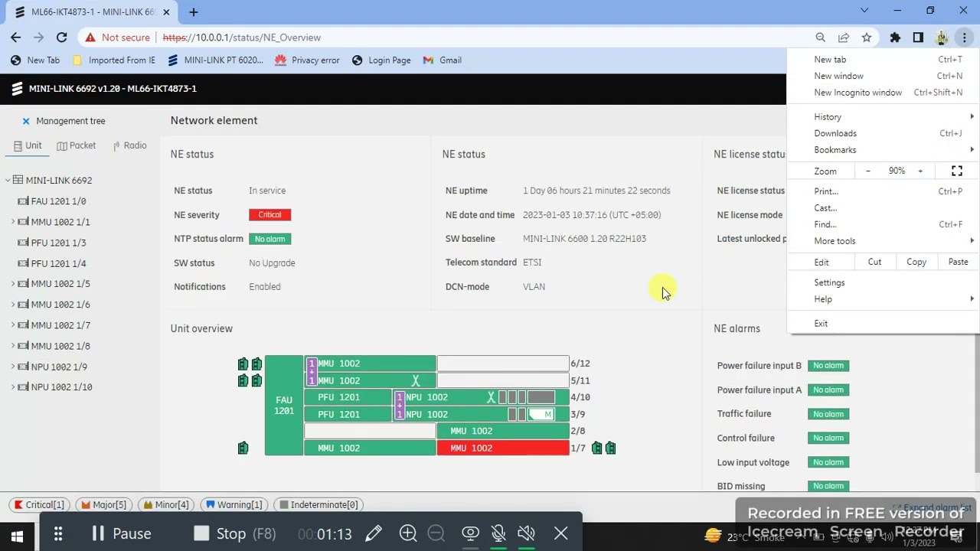This screenshot has width=980, height=551.
Task: Click the green NTP status No alarm badge
Action: 269,239
